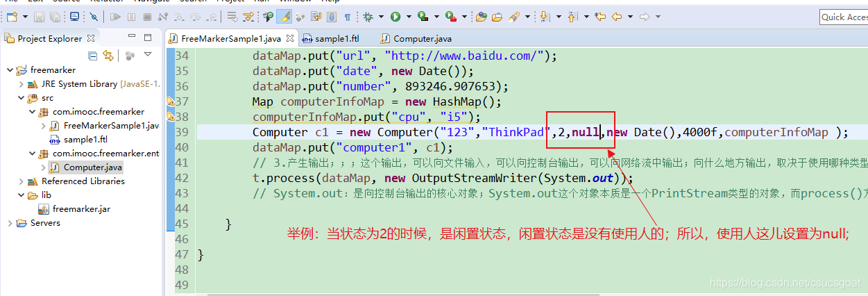868x296 pixels.
Task: Click the Terminate debug icon
Action: click(x=147, y=17)
